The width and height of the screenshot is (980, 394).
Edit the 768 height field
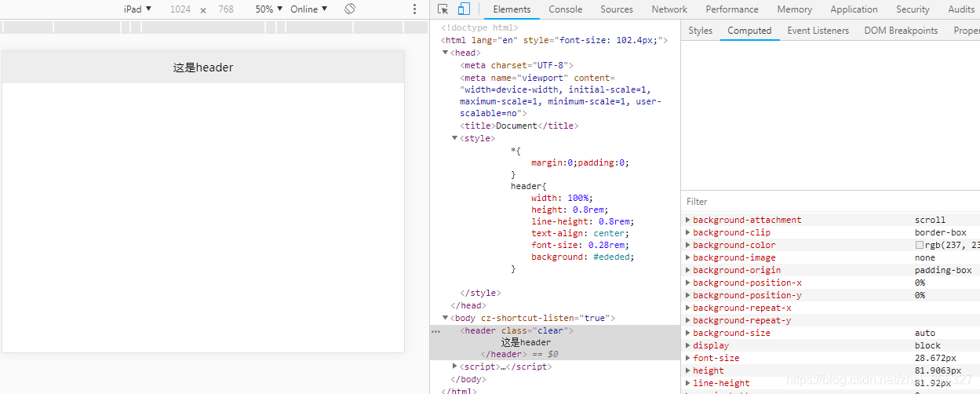(226, 9)
